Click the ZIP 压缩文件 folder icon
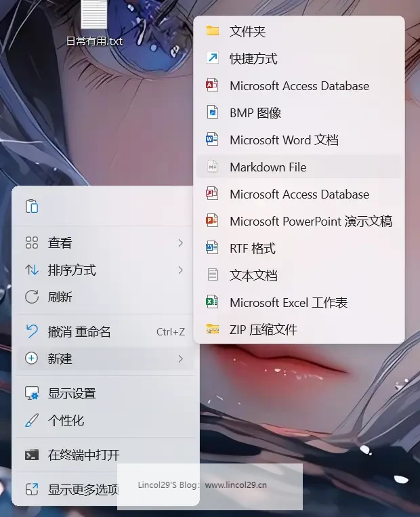The image size is (420, 517). 213,329
